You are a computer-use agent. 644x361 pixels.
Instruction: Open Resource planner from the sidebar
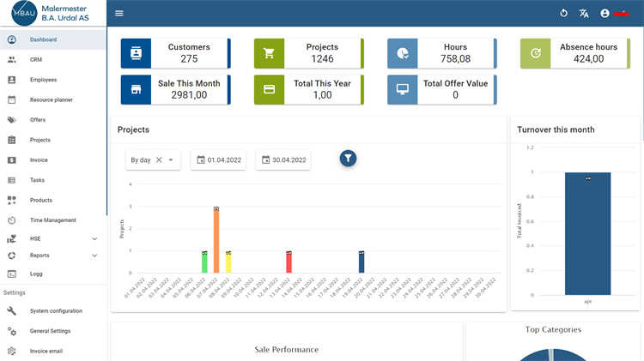[53, 99]
